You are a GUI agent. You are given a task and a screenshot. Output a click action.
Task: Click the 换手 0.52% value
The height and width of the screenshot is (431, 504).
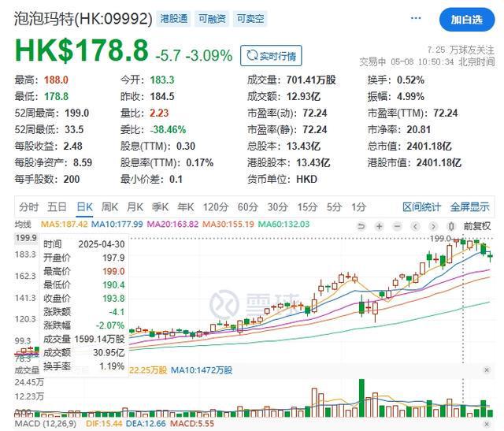click(410, 80)
